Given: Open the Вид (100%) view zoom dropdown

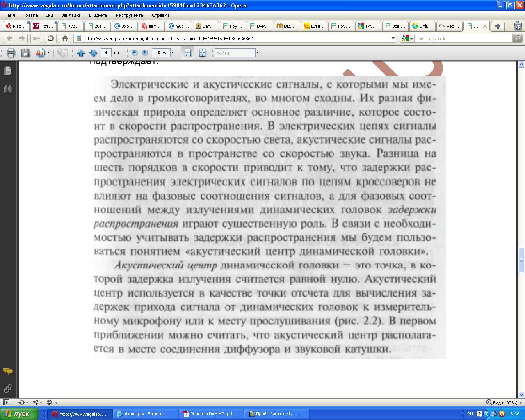Looking at the screenshot, I should [x=502, y=402].
